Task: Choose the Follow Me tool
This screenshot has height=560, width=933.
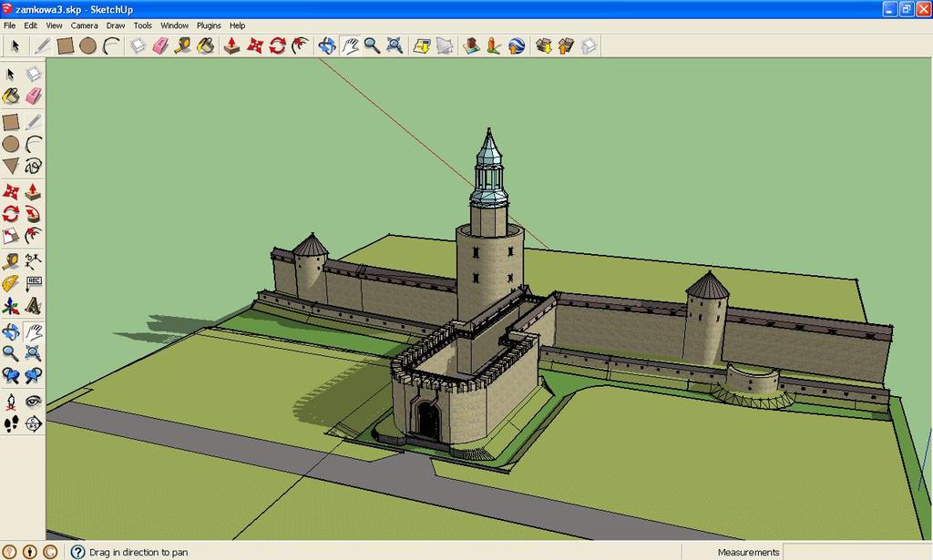Action: (34, 213)
